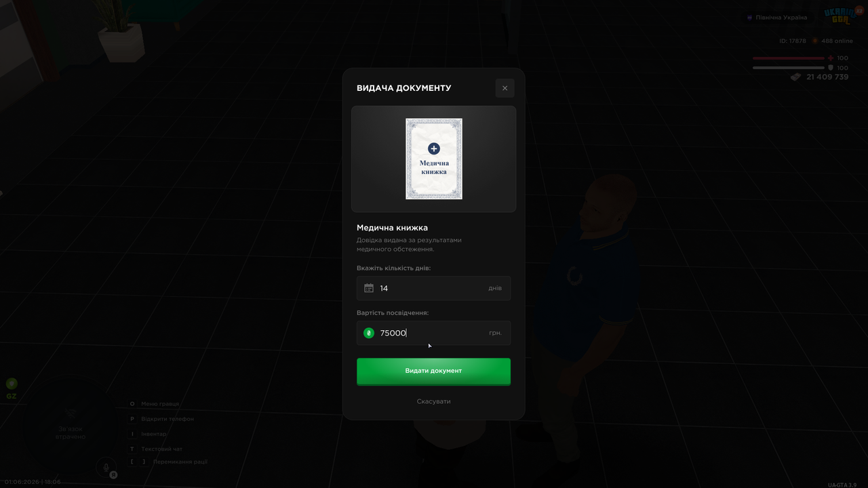Select the Медична книжка document thumbnail
The width and height of the screenshot is (868, 488).
pos(434,159)
